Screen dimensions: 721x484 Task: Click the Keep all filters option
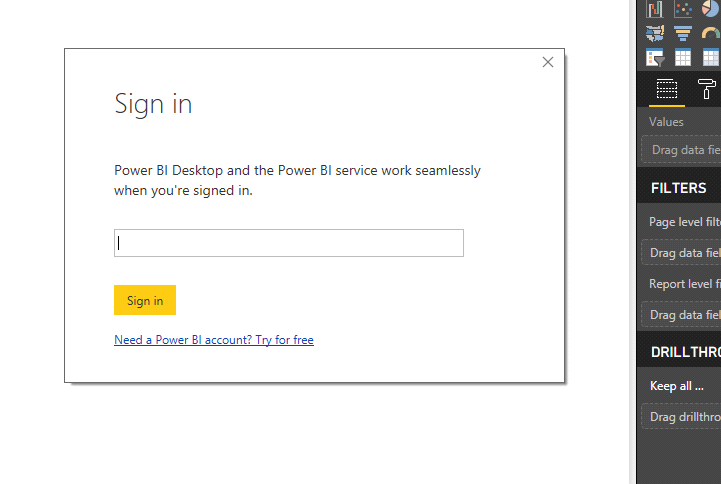(676, 386)
